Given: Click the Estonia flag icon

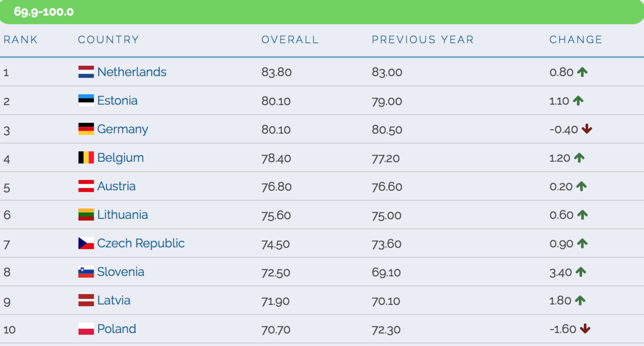Looking at the screenshot, I should click(x=86, y=101).
